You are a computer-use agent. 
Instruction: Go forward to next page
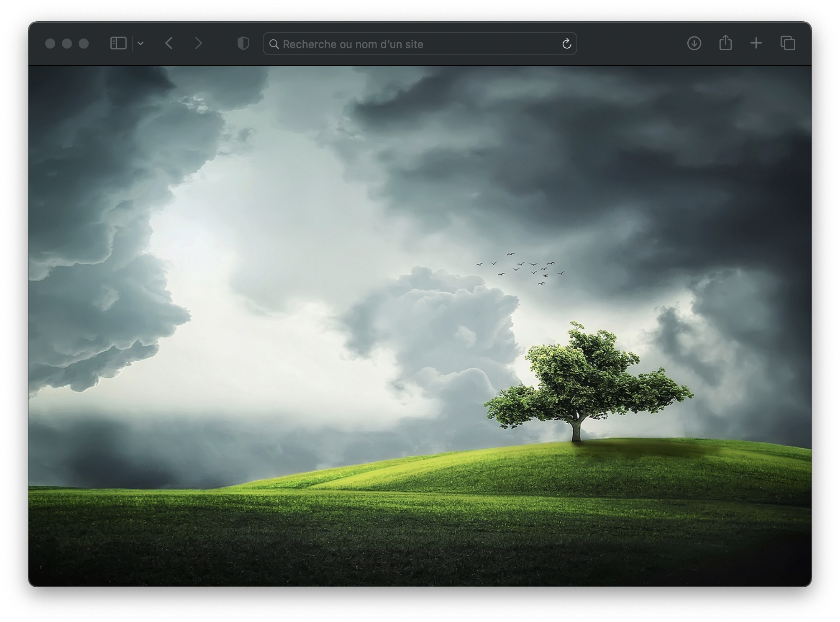199,44
